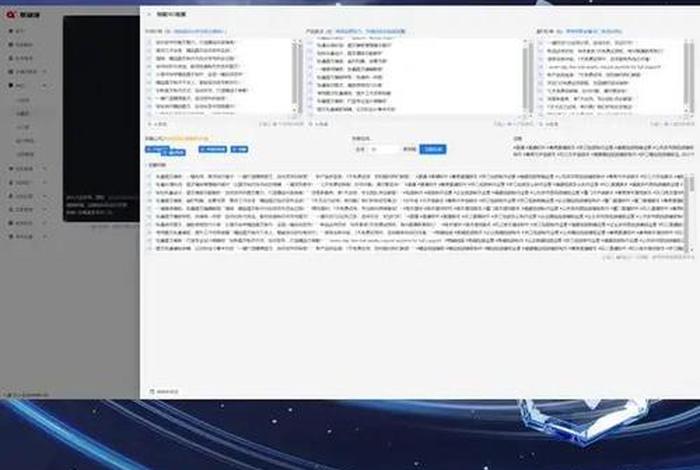Select the third sub-item of the expanded sidebar group
Image resolution: width=700 pixels, height=470 pixels.
tap(23, 127)
